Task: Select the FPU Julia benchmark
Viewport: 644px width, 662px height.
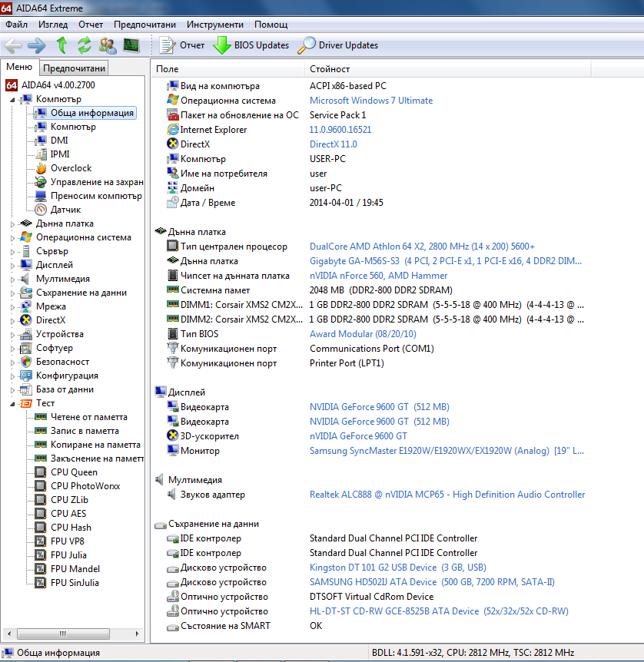Action: pyautogui.click(x=68, y=554)
